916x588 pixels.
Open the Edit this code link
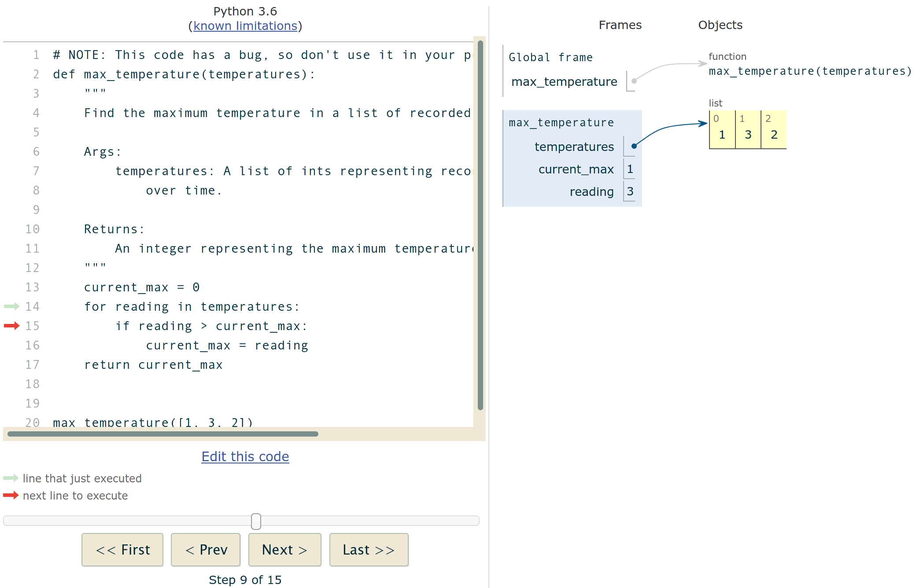pyautogui.click(x=245, y=456)
